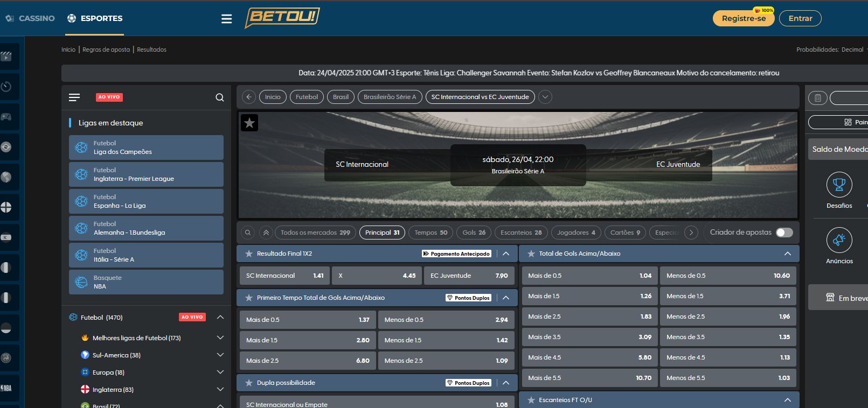Collapse the Escanteios FT O/U section
Screen dimensions: 868x408
tap(788, 400)
